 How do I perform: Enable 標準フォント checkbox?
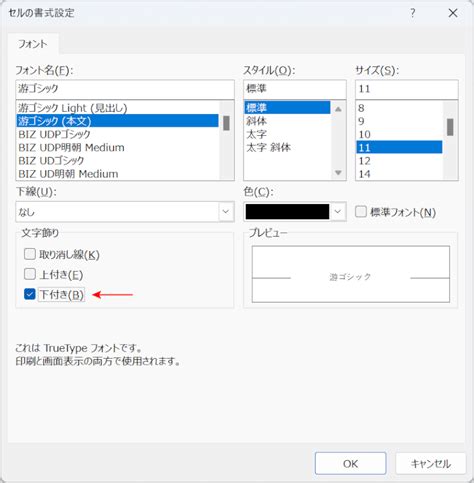(x=361, y=212)
